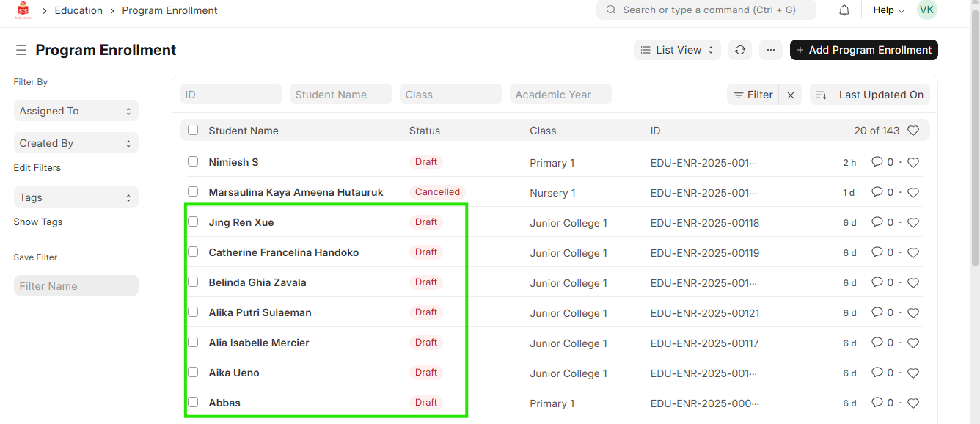This screenshot has height=424, width=980.
Task: Open the three-dots more options menu
Action: (x=770, y=50)
